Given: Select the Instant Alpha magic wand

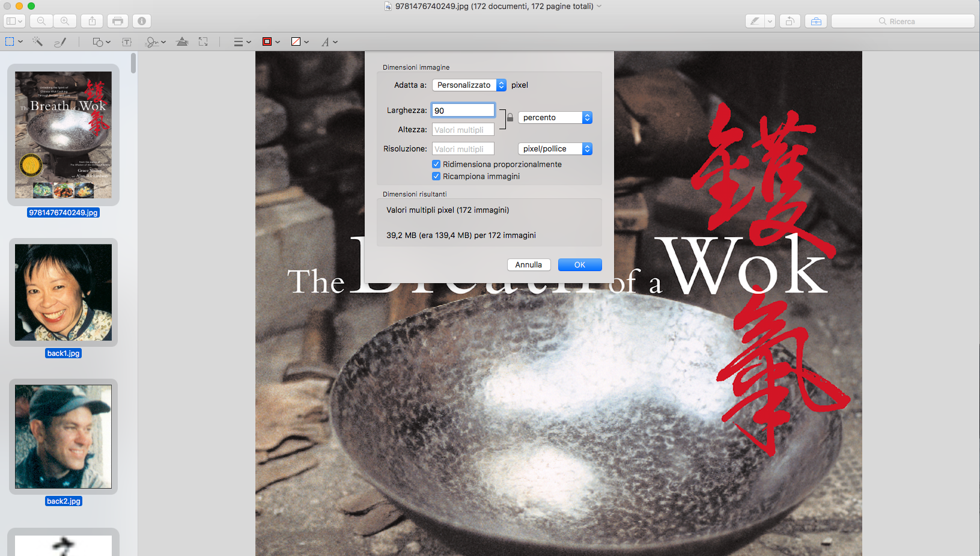Looking at the screenshot, I should [37, 41].
